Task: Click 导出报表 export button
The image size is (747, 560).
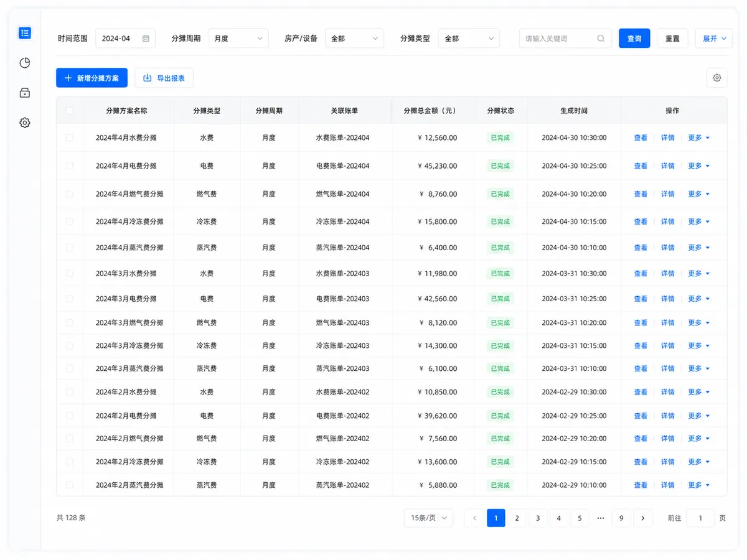Action: [164, 78]
